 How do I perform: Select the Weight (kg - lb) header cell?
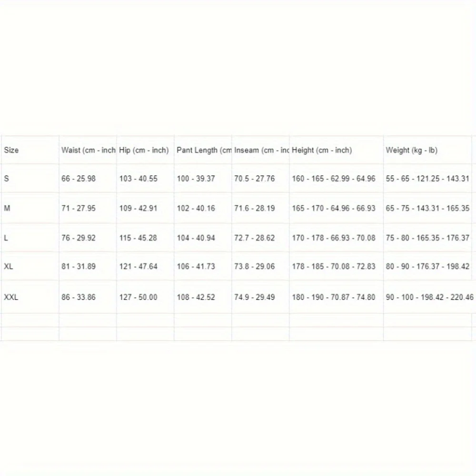click(427, 150)
